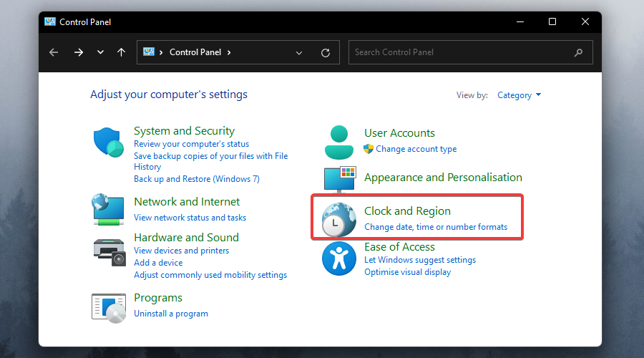This screenshot has width=644, height=358.
Task: Go up one level arrow
Action: (x=121, y=52)
